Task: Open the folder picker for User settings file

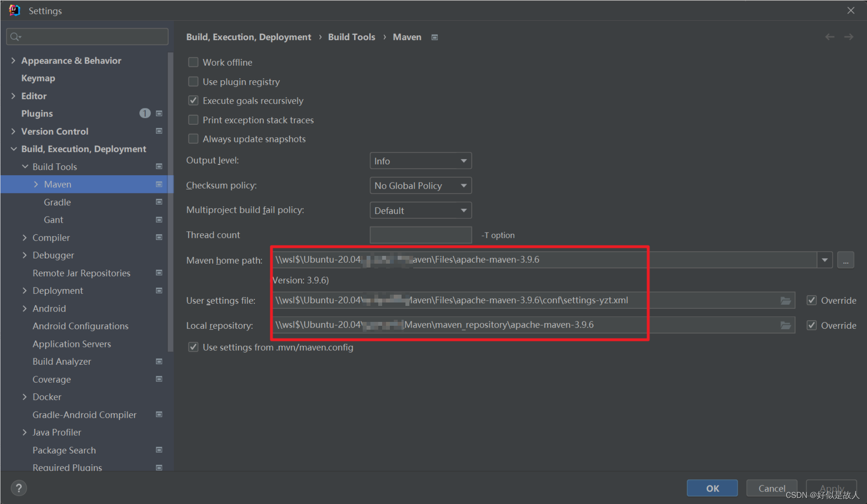Action: [x=786, y=300]
